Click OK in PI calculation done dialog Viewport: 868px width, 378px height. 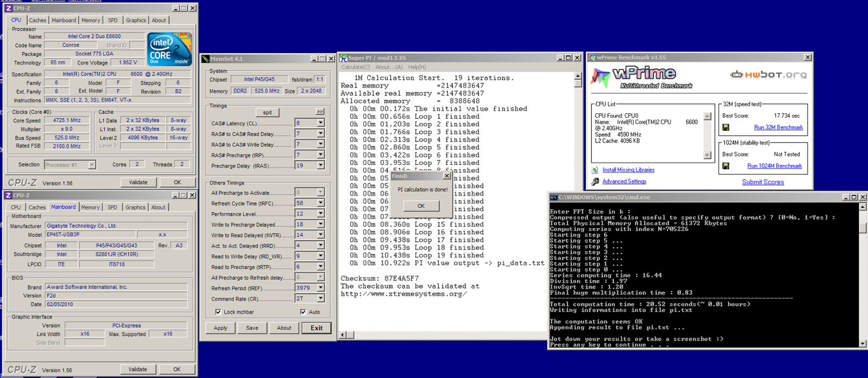tap(421, 206)
